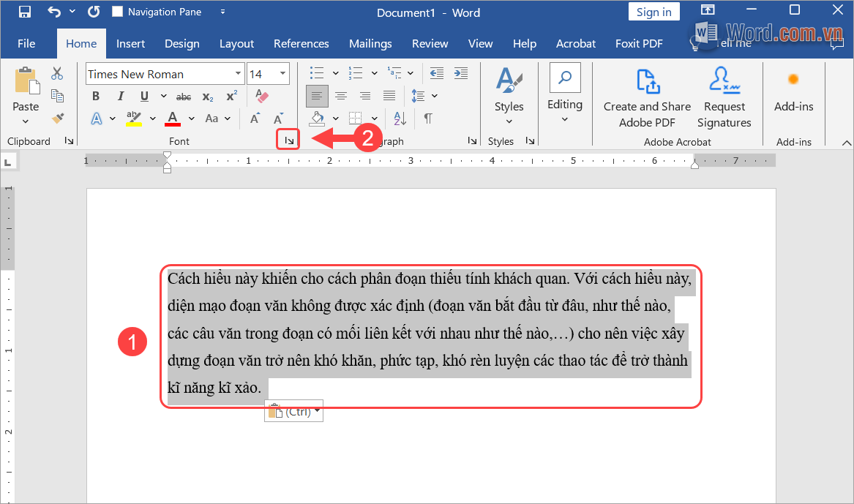Image resolution: width=854 pixels, height=504 pixels.
Task: Switch to the Design tab
Action: click(x=182, y=44)
